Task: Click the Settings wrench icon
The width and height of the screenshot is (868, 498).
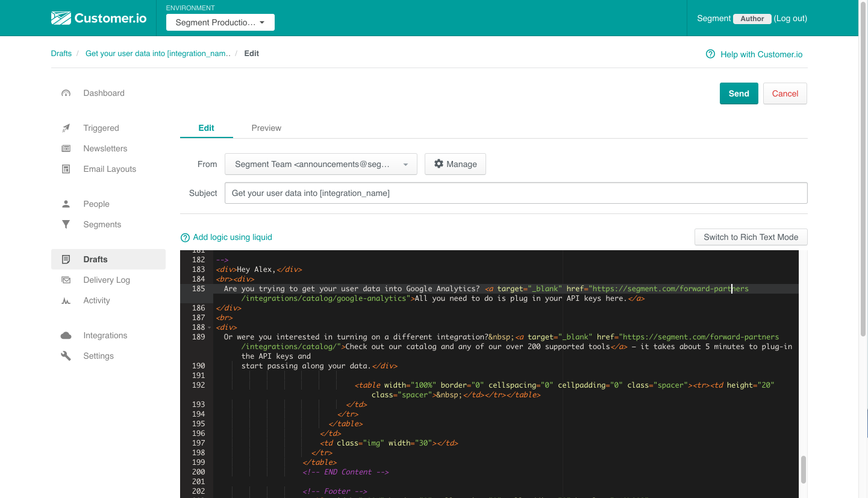Action: point(66,356)
